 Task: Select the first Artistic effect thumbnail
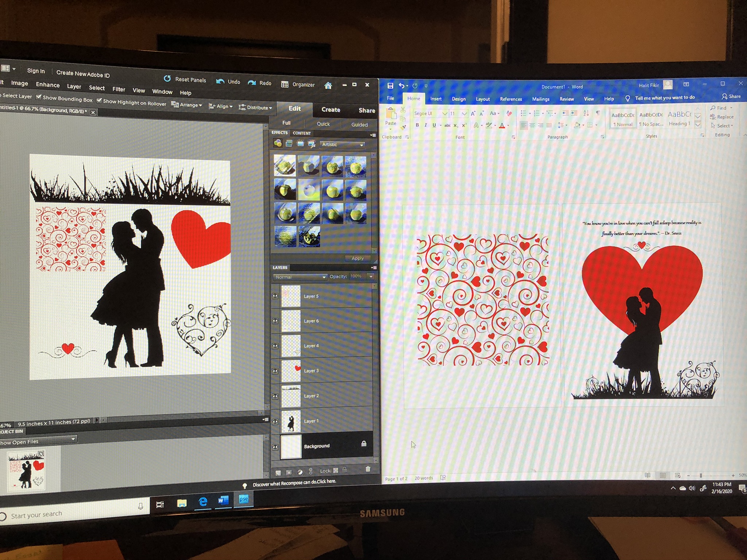pyautogui.click(x=285, y=165)
